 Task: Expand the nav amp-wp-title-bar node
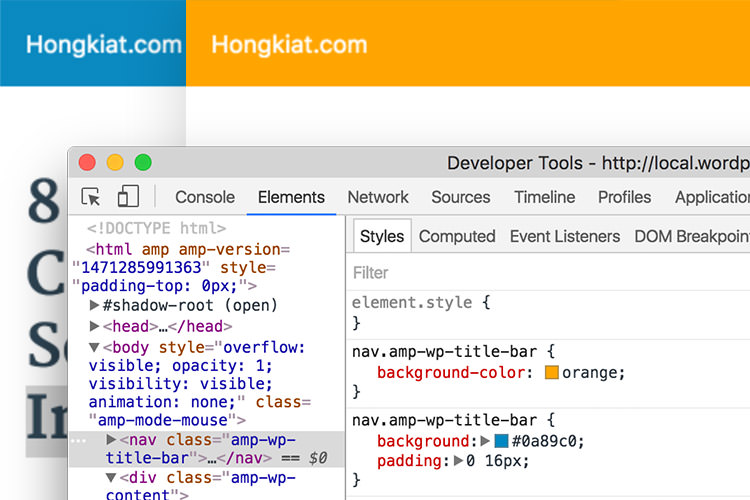(111, 439)
